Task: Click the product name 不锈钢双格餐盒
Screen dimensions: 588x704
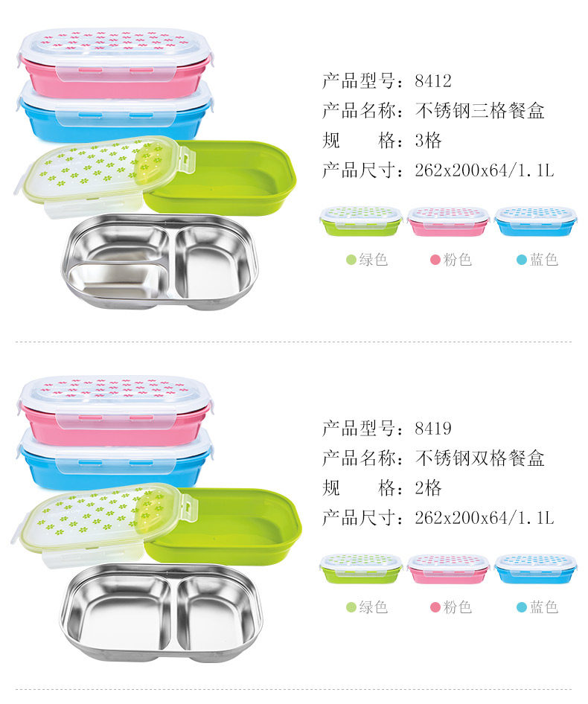Action: [x=480, y=458]
